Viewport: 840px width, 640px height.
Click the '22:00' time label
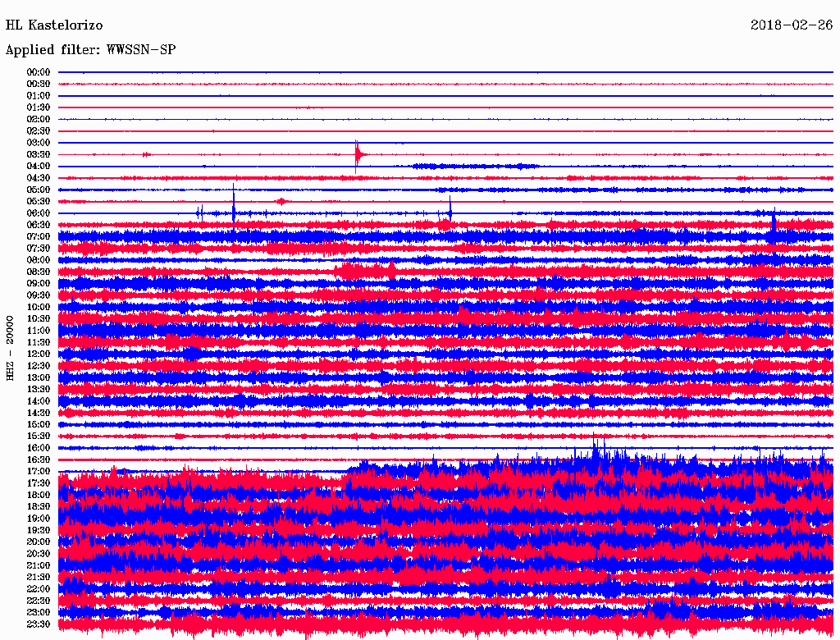[x=38, y=589]
